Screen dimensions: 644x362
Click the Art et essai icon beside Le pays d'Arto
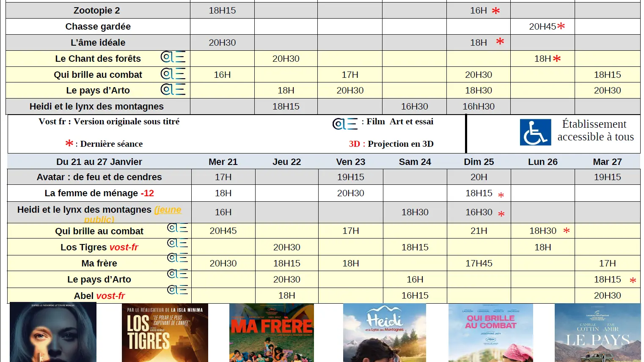(x=173, y=89)
